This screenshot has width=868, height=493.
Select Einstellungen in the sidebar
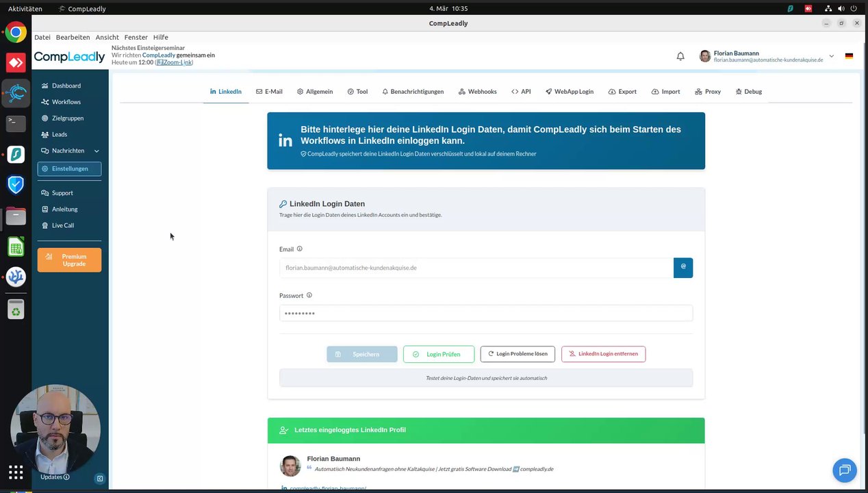click(69, 168)
